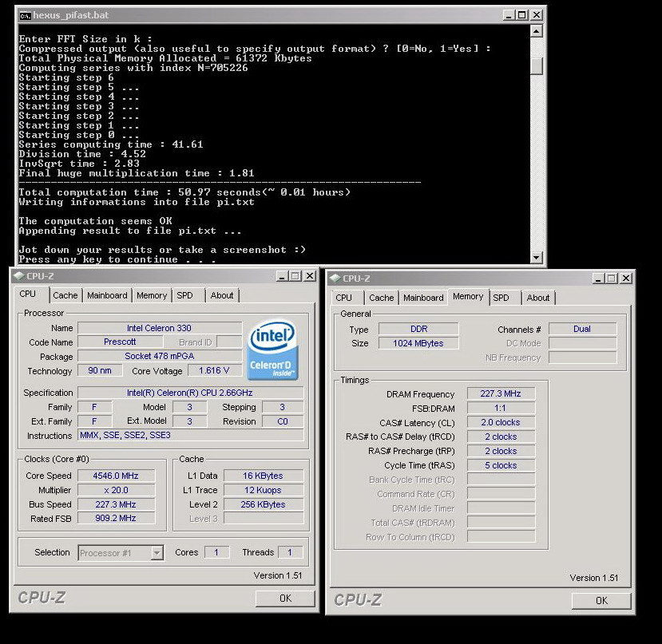This screenshot has width=662, height=644.
Task: Click the Name field Intel Celeron 330
Action: (x=160, y=328)
